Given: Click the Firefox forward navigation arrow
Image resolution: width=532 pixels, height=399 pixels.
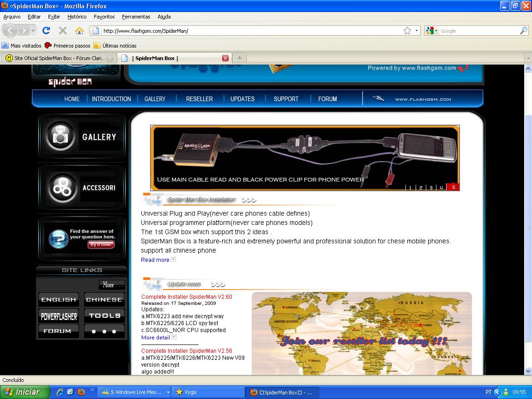Looking at the screenshot, I should pyautogui.click(x=24, y=31).
